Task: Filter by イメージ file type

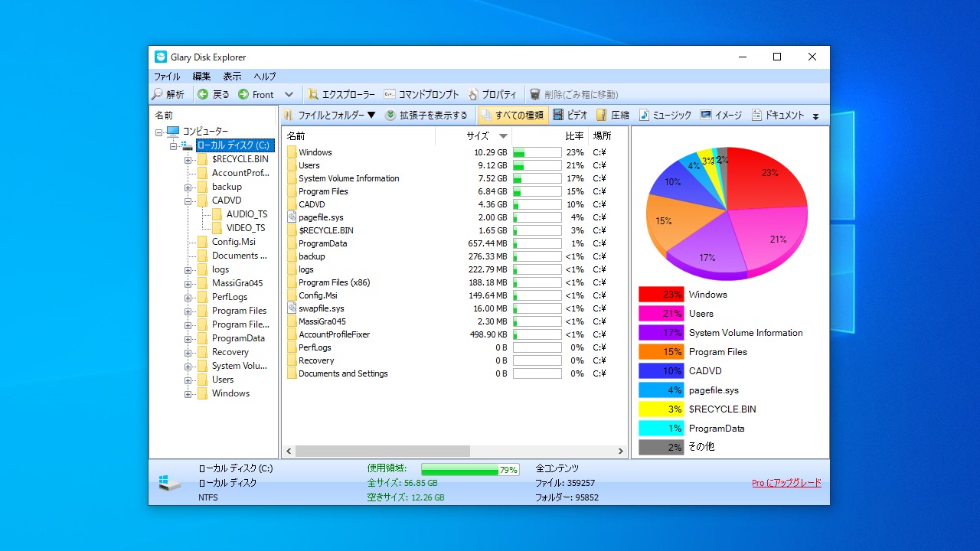Action: [721, 115]
